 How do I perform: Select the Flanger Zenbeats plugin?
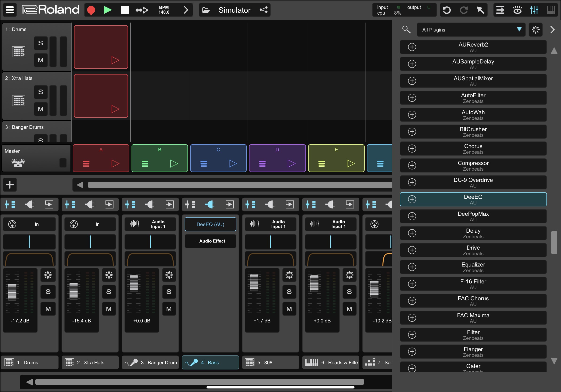pos(473,351)
